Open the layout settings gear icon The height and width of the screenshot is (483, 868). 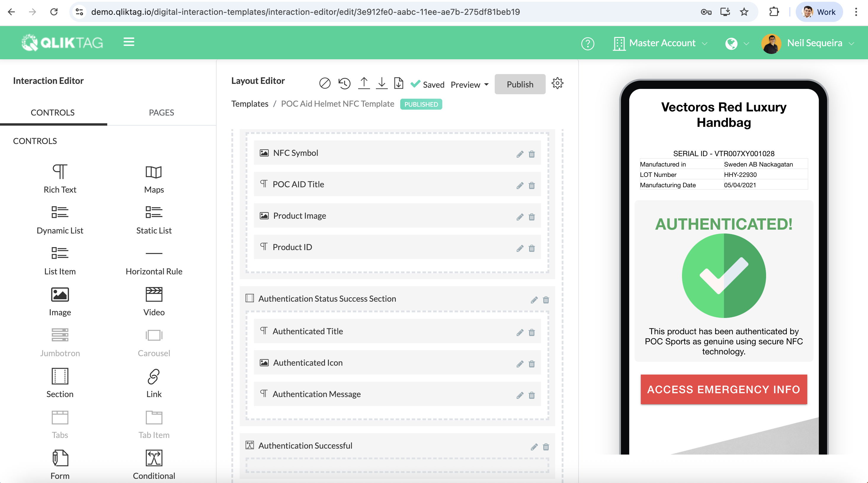(557, 83)
